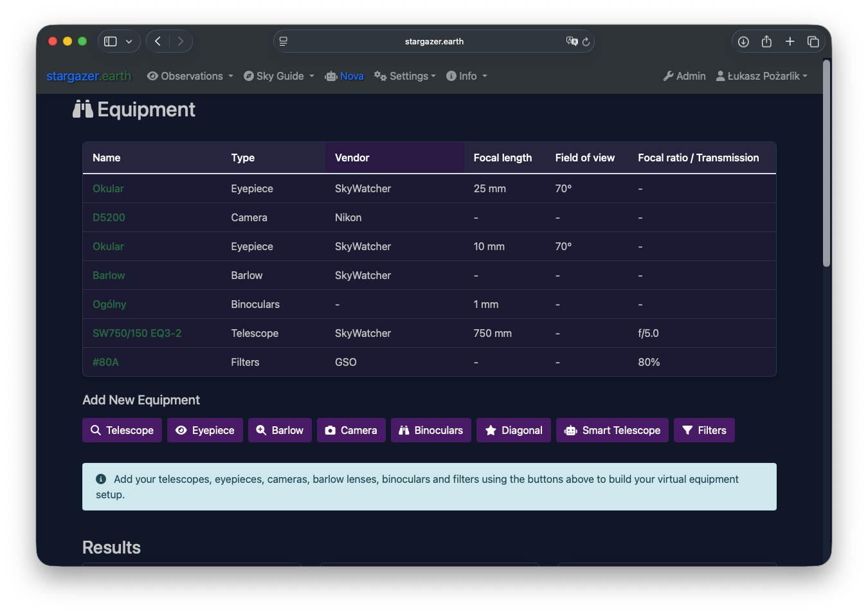Open the #80A filter link
868x614 pixels.
click(x=105, y=362)
